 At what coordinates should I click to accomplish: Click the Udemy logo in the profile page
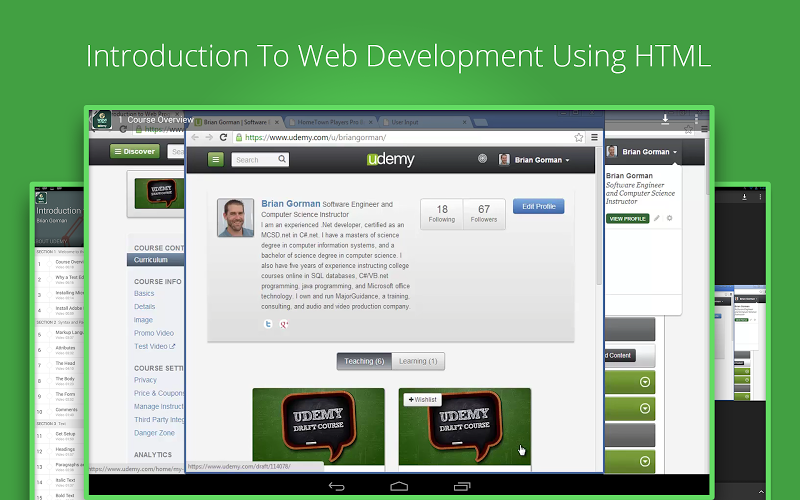(390, 159)
